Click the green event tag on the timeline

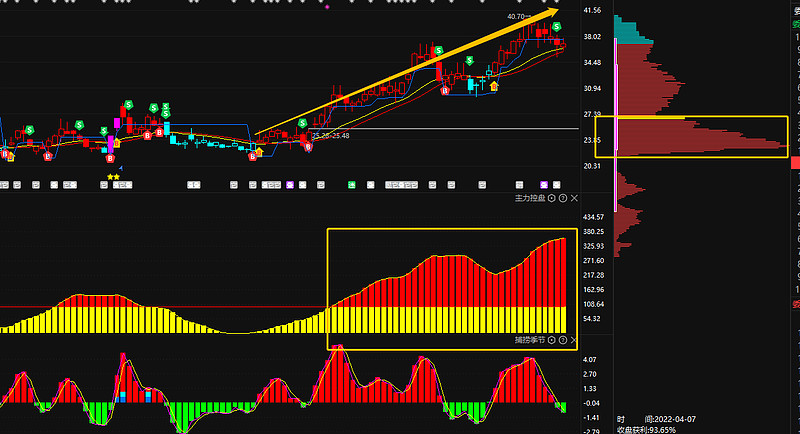pyautogui.click(x=351, y=185)
